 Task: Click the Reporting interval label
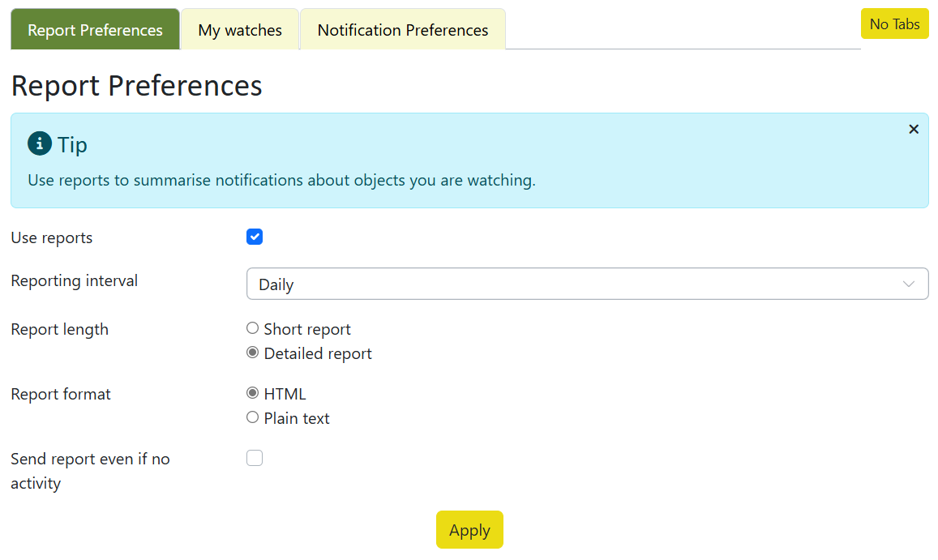pyautogui.click(x=74, y=281)
